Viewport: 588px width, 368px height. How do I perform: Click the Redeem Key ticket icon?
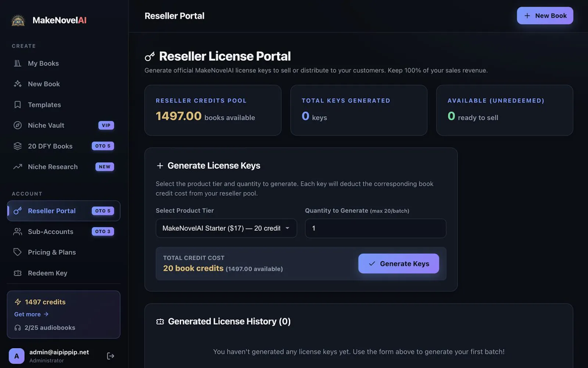(18, 273)
